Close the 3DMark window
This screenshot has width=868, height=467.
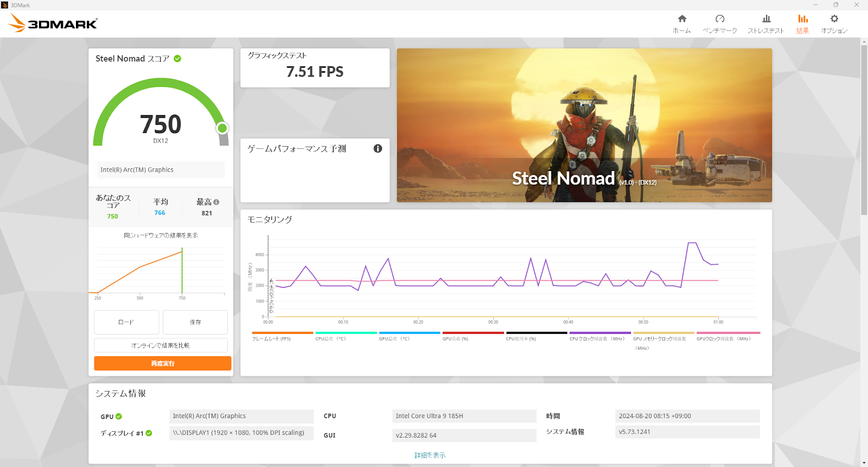[857, 5]
